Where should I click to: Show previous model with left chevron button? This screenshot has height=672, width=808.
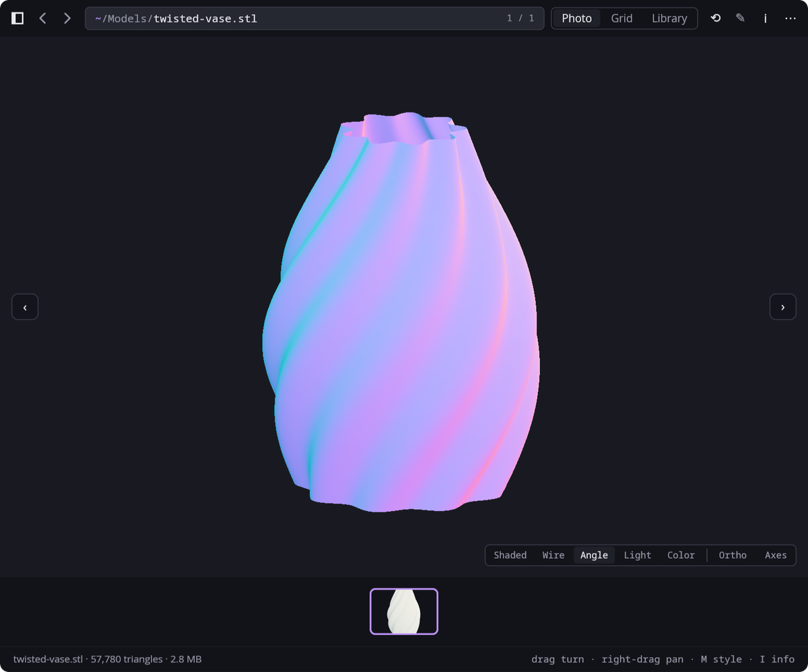[x=25, y=307]
